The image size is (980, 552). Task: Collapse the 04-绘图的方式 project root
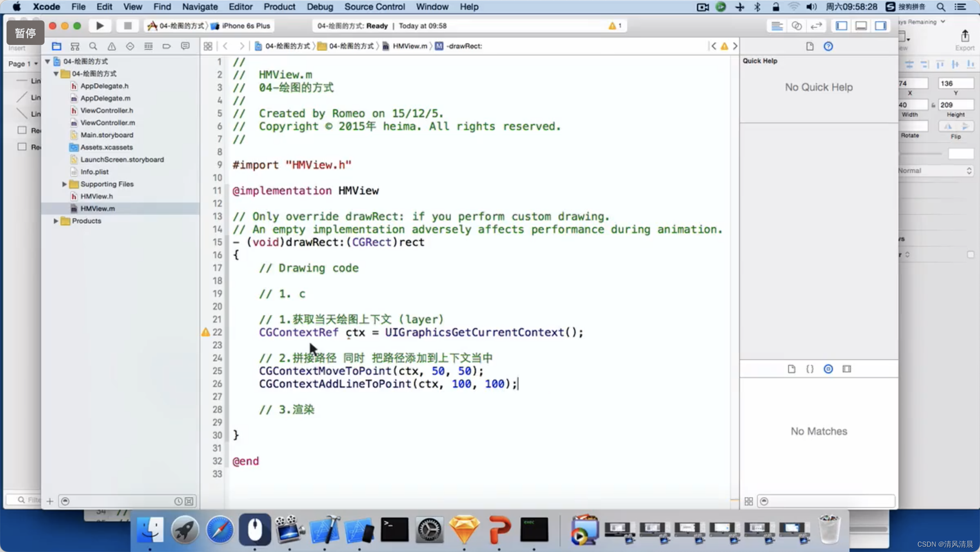pos(47,61)
